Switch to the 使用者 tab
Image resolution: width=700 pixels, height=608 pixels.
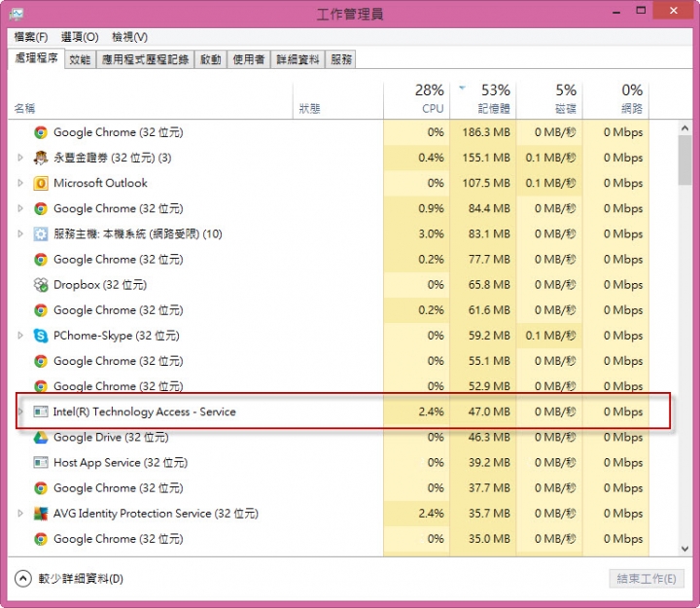(249, 59)
